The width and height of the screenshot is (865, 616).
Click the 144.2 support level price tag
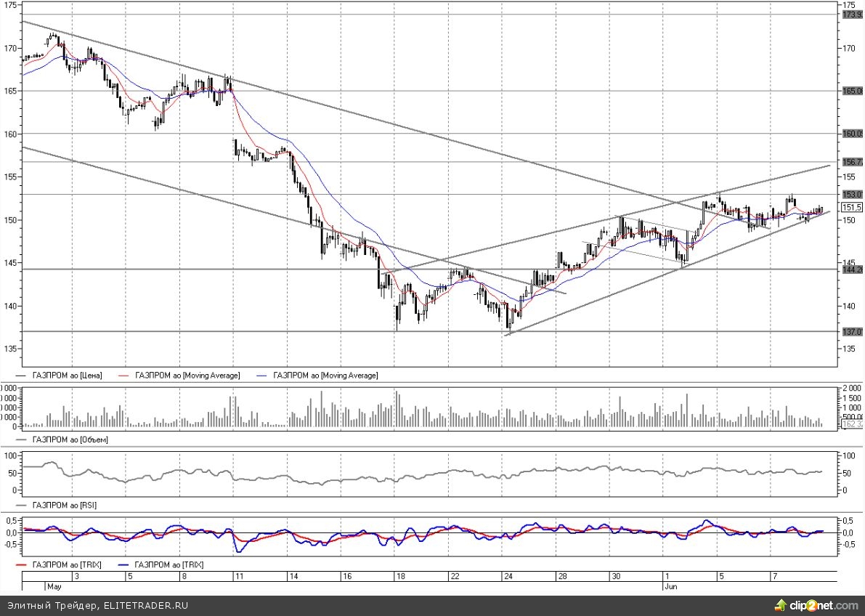tap(852, 269)
